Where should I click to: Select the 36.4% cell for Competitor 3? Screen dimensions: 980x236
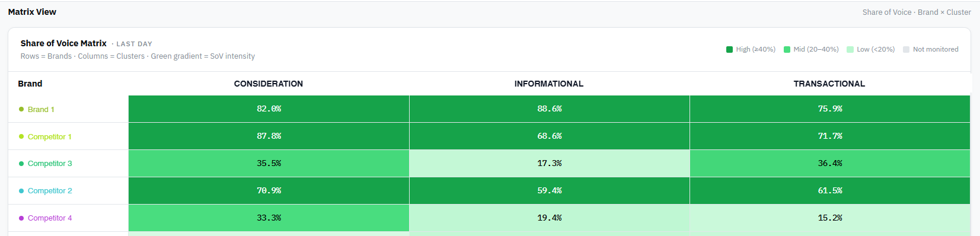[830, 164]
